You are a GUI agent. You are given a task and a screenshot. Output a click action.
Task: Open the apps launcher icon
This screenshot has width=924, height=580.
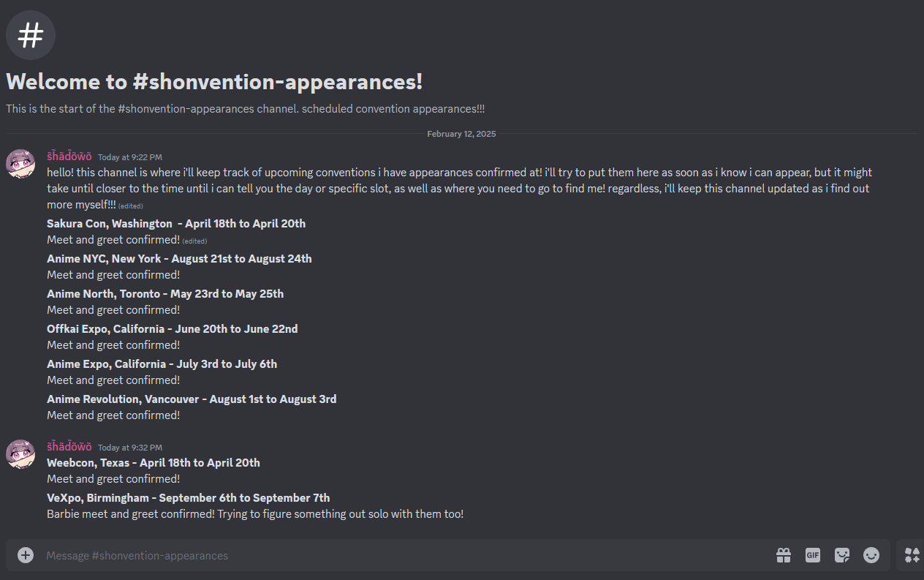[x=912, y=555]
